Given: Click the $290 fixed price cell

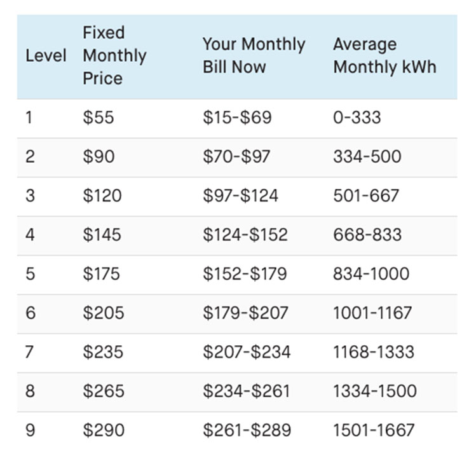Looking at the screenshot, I should tap(104, 430).
